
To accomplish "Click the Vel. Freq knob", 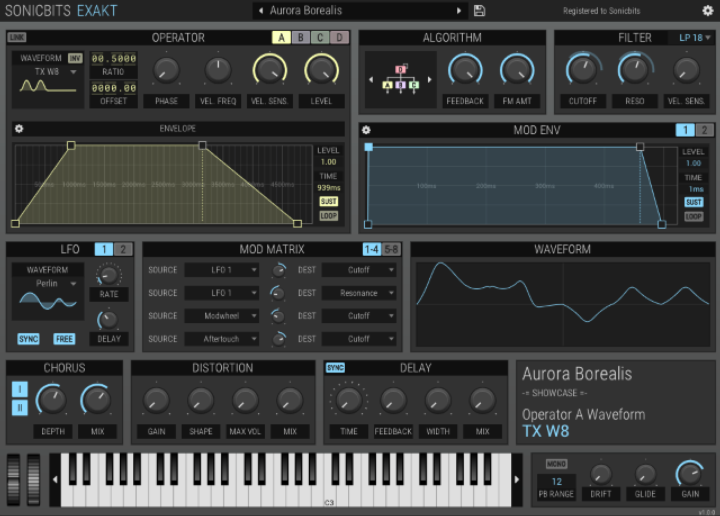I will point(218,71).
